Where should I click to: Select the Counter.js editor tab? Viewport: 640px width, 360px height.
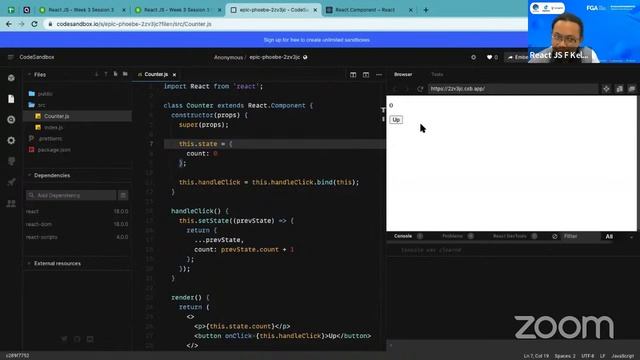pos(156,75)
